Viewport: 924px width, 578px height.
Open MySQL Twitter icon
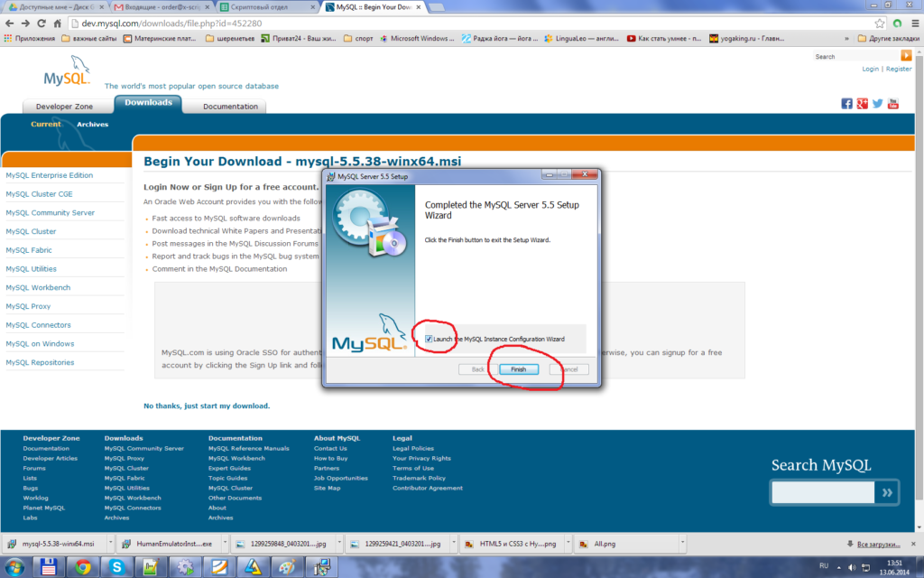[x=878, y=104]
